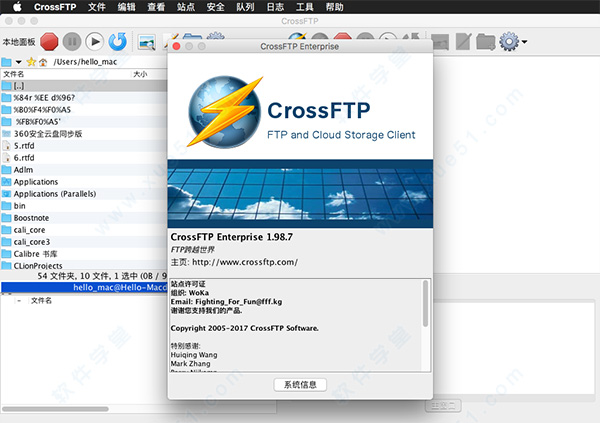Select the Applications (Parallels) folder
The width and height of the screenshot is (600, 423).
84,194
